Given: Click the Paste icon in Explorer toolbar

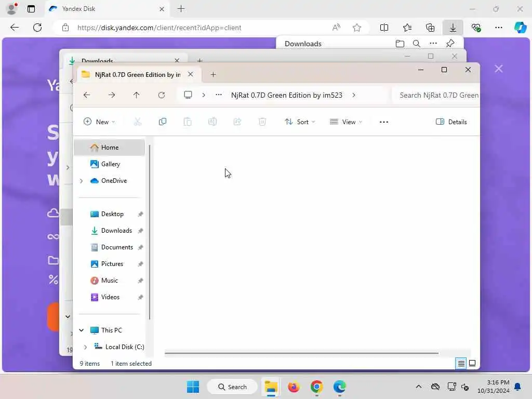Looking at the screenshot, I should click(x=187, y=122).
